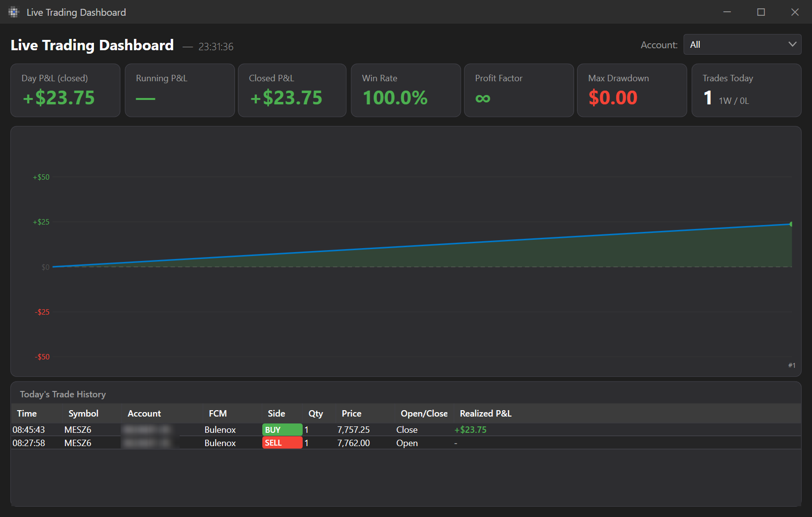Click the Close status cell in trade history

coord(407,430)
